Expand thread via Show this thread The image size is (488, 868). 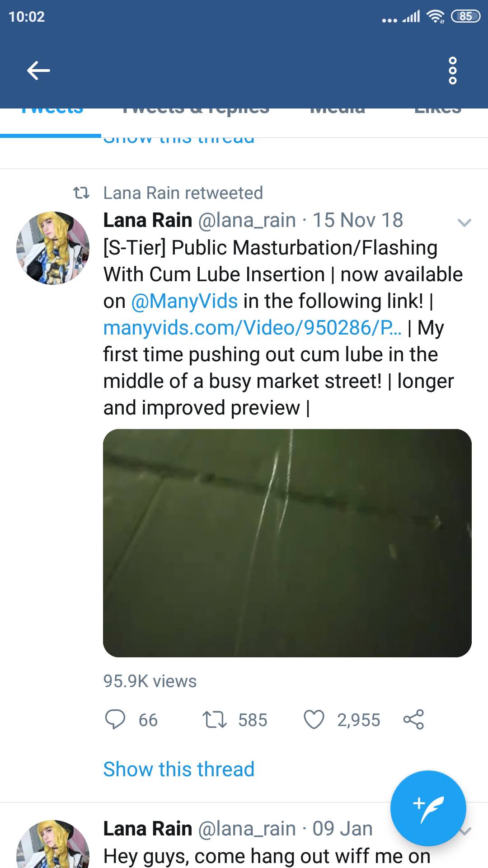tap(177, 769)
